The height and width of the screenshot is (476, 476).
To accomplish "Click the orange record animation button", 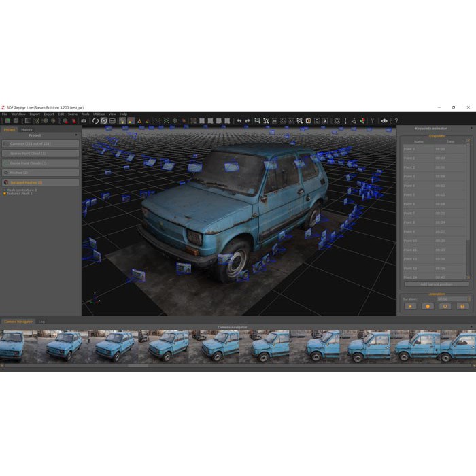I will (428, 307).
